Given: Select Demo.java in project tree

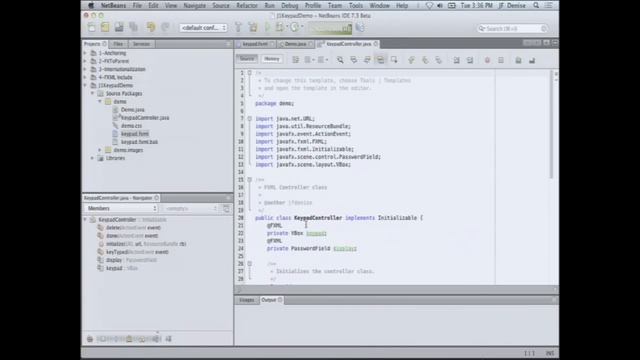Looking at the screenshot, I should pos(133,110).
